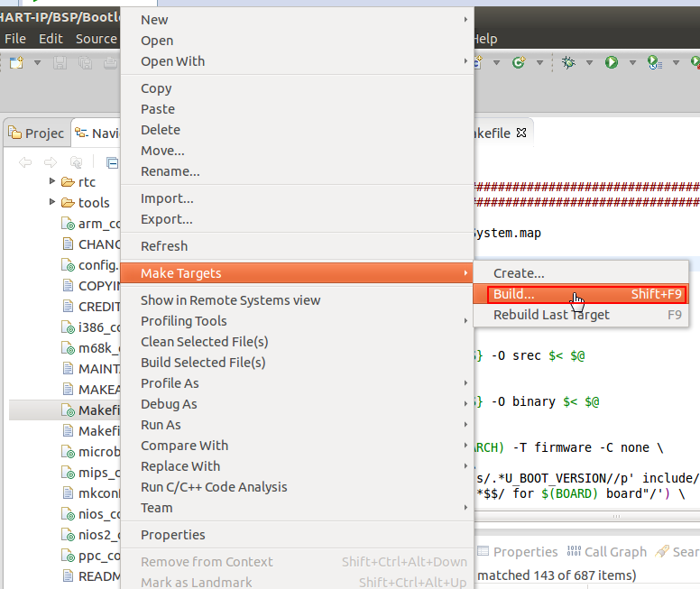The image size is (700, 589).
Task: Switch to the Project Explorer tab
Action: click(37, 133)
